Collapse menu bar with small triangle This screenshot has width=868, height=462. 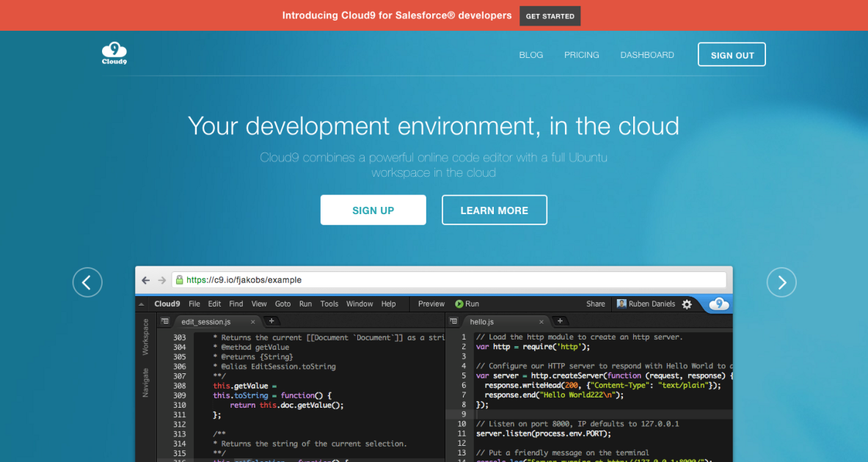141,304
